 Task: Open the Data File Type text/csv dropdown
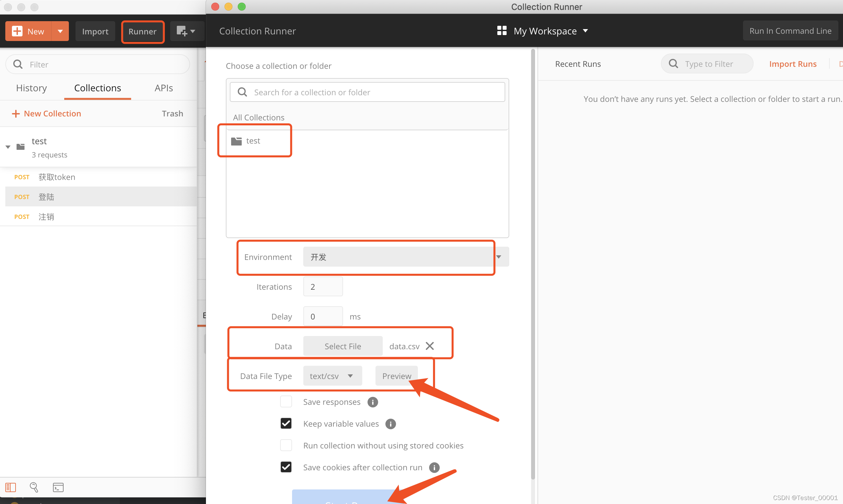point(332,376)
